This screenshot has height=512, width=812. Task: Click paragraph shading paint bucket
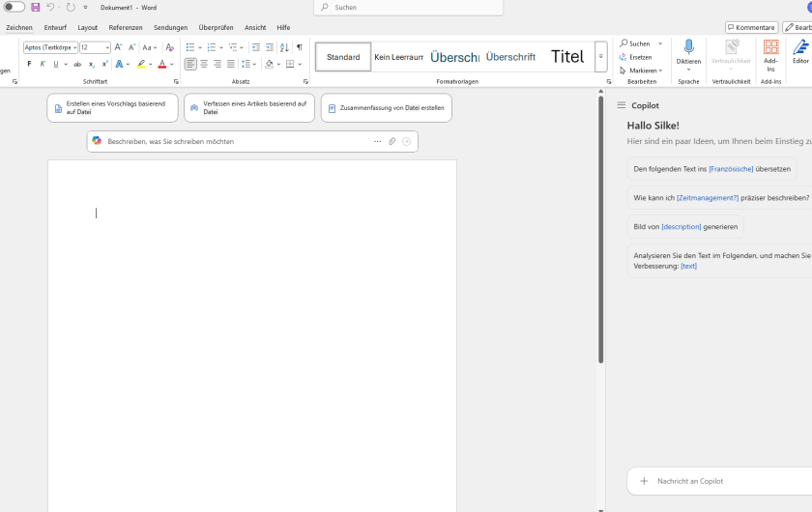point(269,64)
